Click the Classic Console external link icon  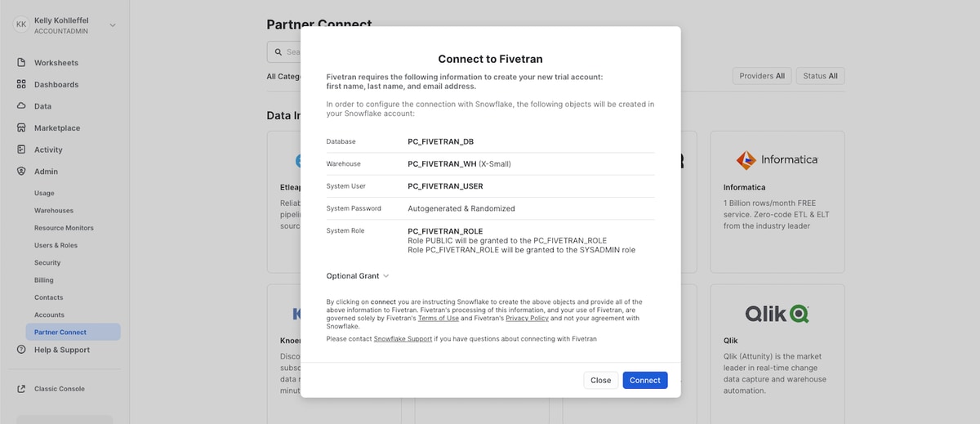click(21, 389)
